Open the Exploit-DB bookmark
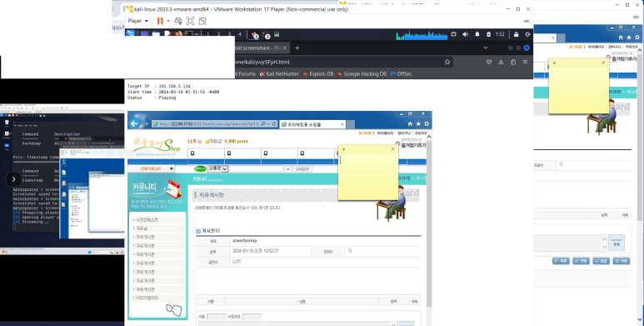The image size is (644, 326). pyautogui.click(x=318, y=74)
